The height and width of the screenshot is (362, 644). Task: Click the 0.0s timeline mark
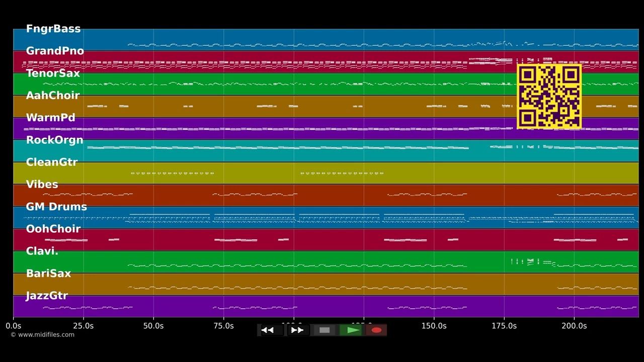click(14, 326)
